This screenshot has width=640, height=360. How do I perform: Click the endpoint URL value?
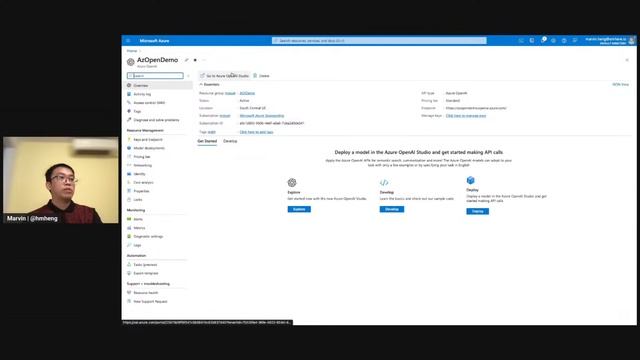[476, 108]
